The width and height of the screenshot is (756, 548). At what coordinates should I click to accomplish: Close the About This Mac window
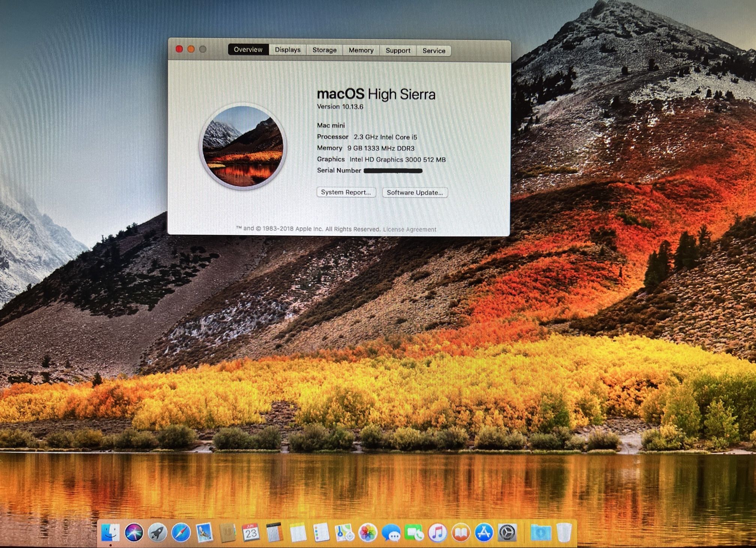coord(179,49)
